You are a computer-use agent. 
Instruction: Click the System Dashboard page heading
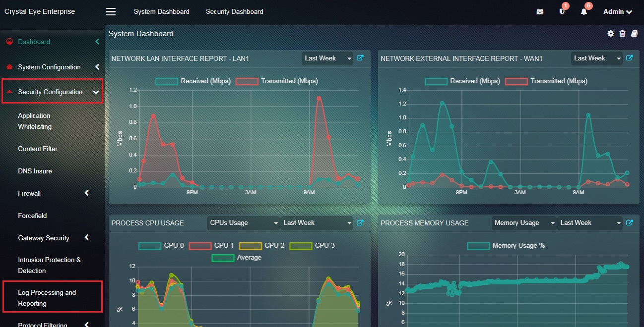(x=141, y=34)
